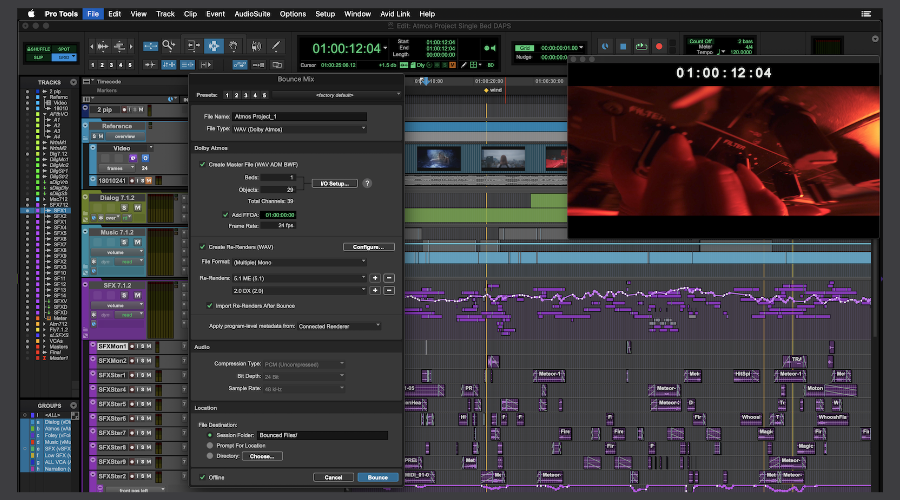Screen dimensions: 900x500
Task: Open the 2.0 DX (2.0) re-render dropdown
Action: click(x=299, y=291)
